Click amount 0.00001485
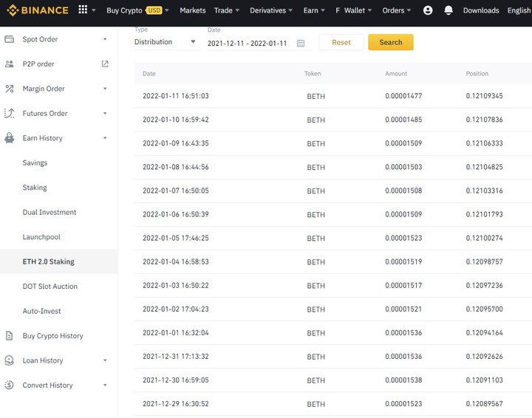 pyautogui.click(x=403, y=120)
